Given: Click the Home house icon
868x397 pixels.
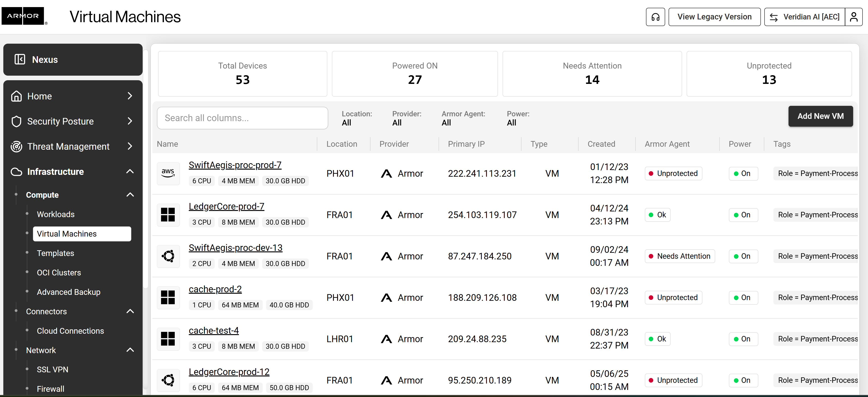Looking at the screenshot, I should (16, 96).
